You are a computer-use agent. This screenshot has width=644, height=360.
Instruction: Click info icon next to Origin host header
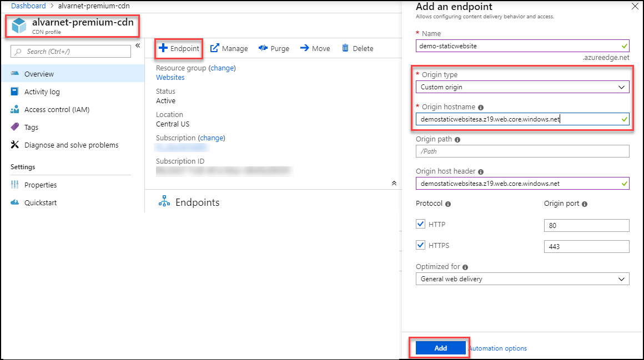(x=481, y=172)
